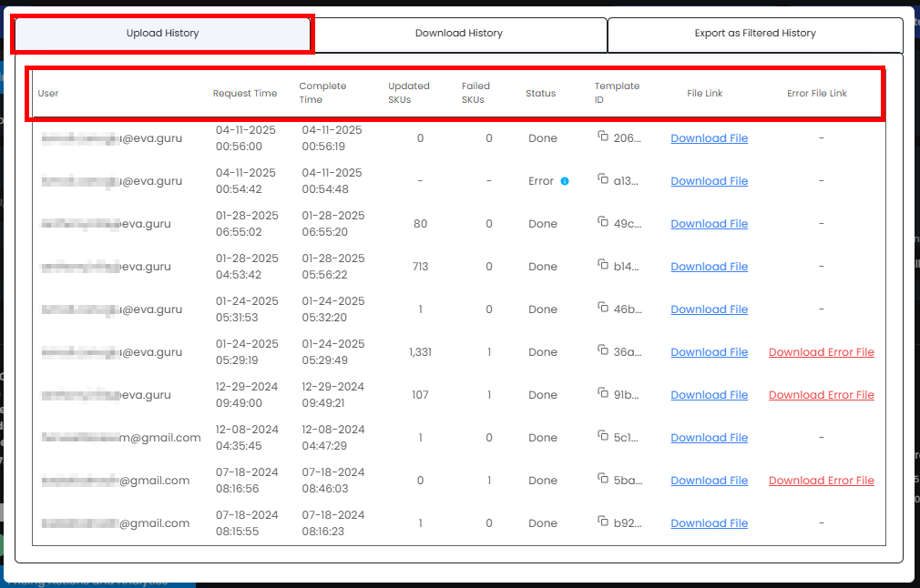Click the 107 updated SKUs value
The height and width of the screenshot is (588, 920).
pyautogui.click(x=420, y=395)
